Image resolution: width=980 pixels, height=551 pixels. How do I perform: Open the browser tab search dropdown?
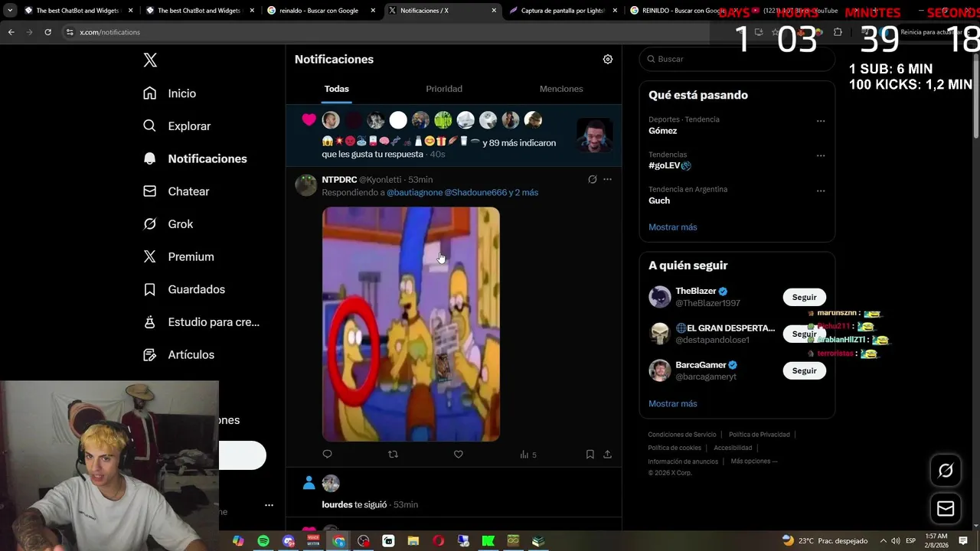10,11
